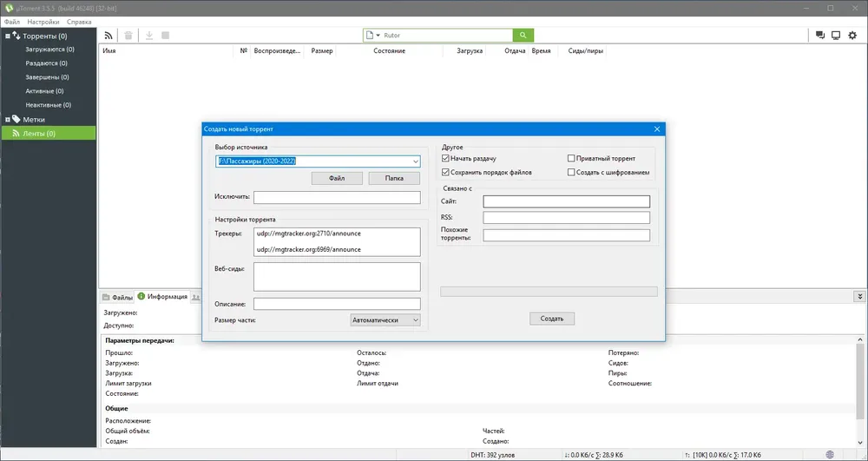Viewport: 868px width, 461px height.
Task: Open the Справка menu
Action: (79, 22)
